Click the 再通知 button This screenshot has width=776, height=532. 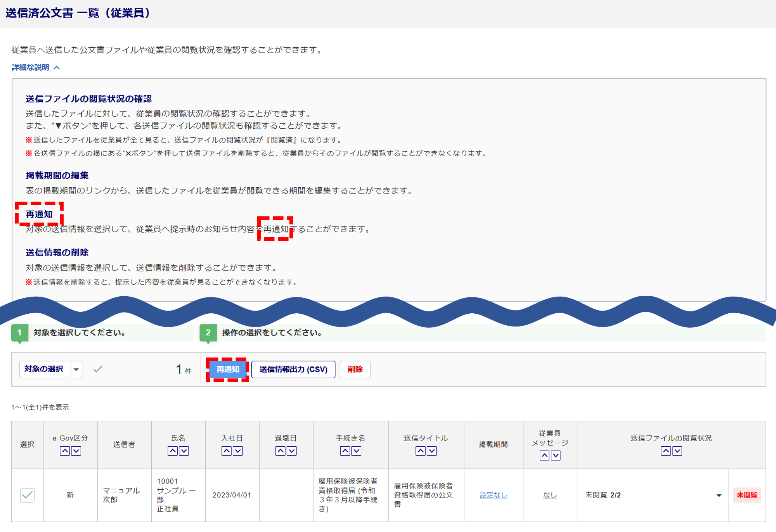click(x=228, y=370)
